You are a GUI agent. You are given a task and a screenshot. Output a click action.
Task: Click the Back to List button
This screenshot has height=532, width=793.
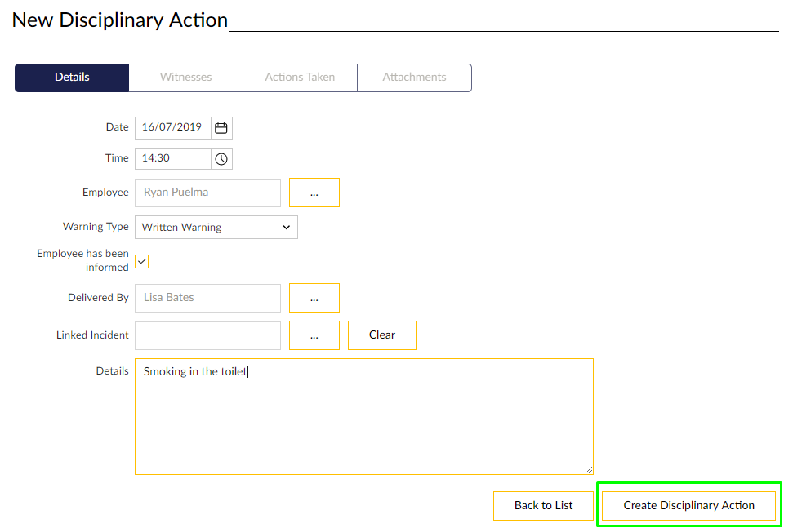pos(543,505)
